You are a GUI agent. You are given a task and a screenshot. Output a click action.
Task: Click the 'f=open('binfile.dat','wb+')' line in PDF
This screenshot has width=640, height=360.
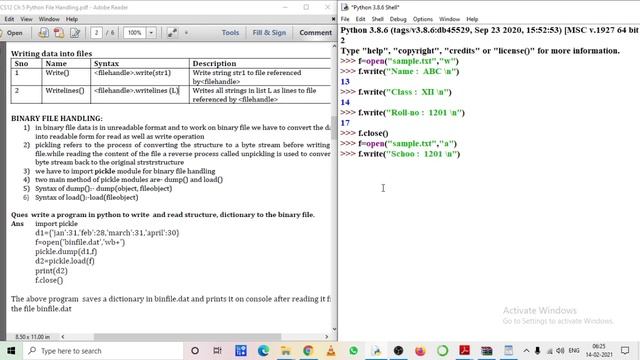[80, 242]
